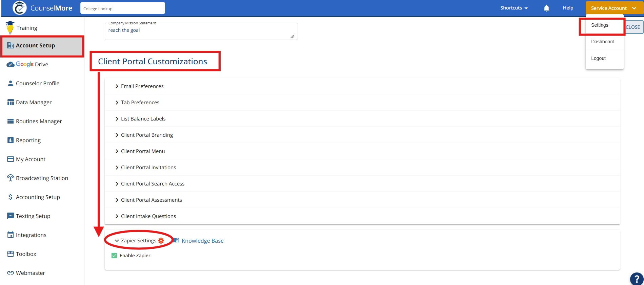The image size is (644, 285).
Task: Open notifications bell icon
Action: (x=546, y=8)
